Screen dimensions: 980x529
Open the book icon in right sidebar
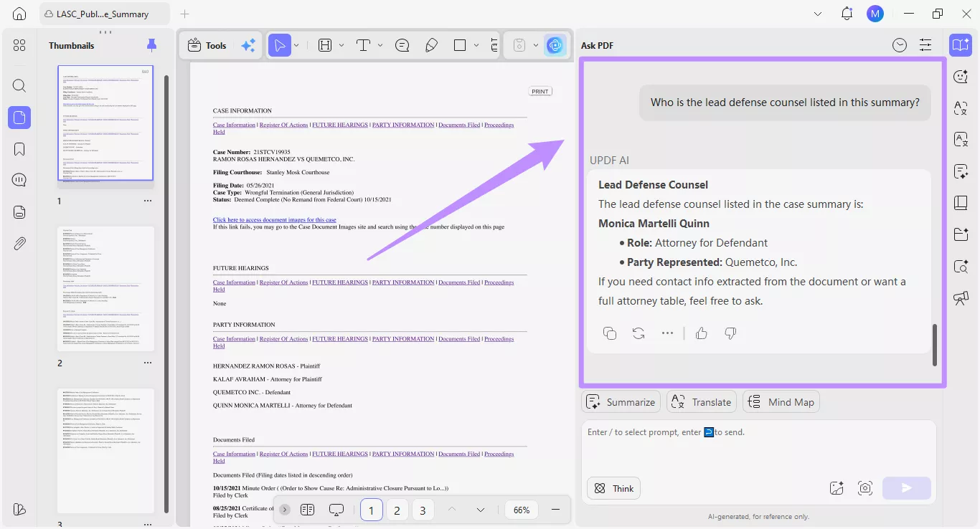pyautogui.click(x=961, y=203)
